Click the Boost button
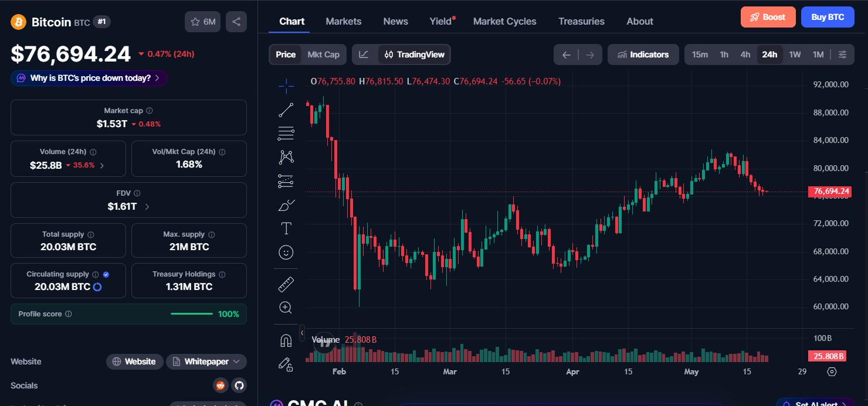This screenshot has height=406, width=868. 768,17
